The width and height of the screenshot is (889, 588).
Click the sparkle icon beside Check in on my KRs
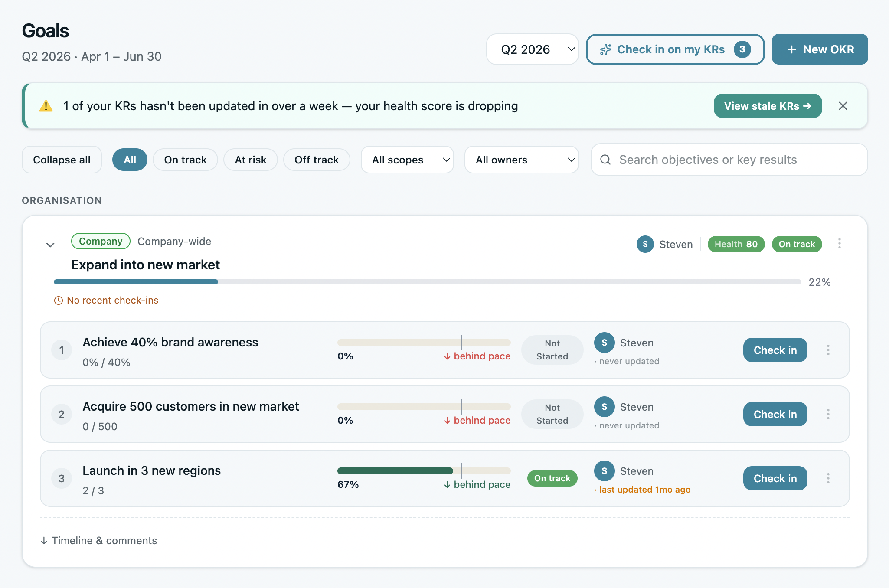(x=606, y=49)
